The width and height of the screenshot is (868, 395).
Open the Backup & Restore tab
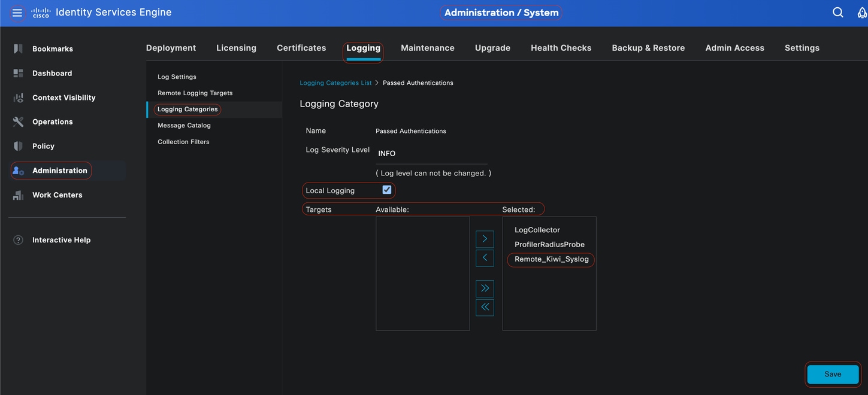tap(648, 48)
